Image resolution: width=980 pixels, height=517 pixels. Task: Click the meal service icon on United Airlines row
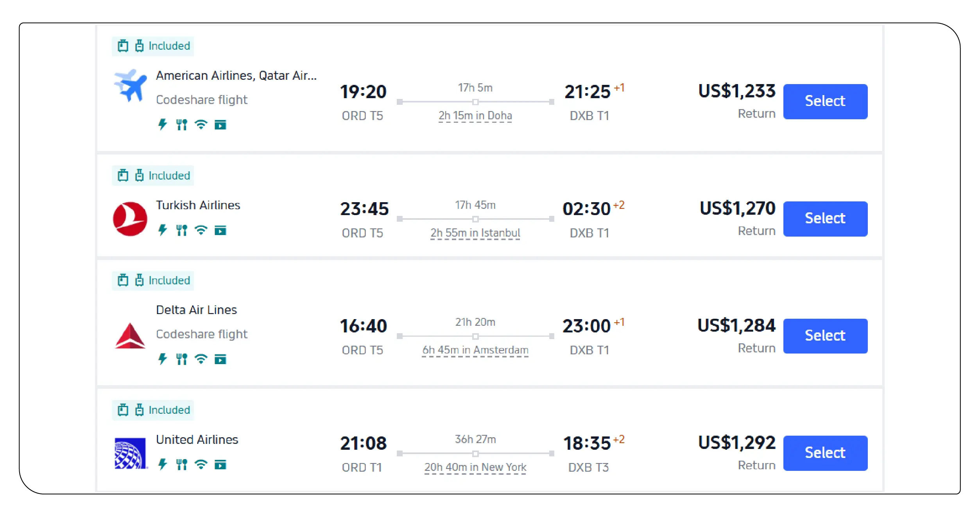click(181, 465)
